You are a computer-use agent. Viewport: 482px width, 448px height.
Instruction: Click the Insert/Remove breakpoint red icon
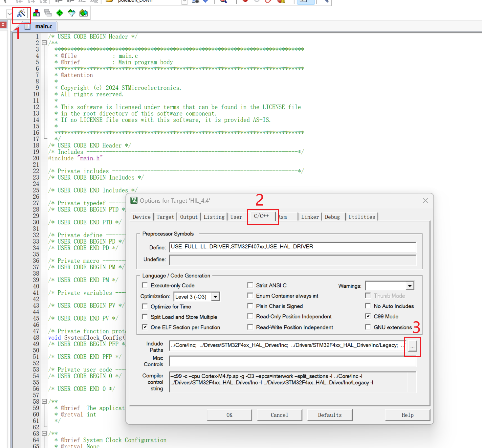(x=246, y=2)
